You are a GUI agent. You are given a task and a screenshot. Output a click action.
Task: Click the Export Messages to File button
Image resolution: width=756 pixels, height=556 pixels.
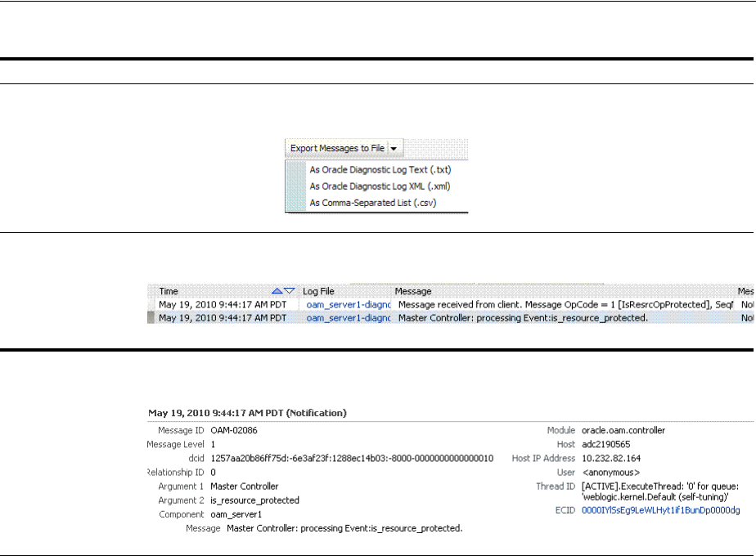coord(337,148)
